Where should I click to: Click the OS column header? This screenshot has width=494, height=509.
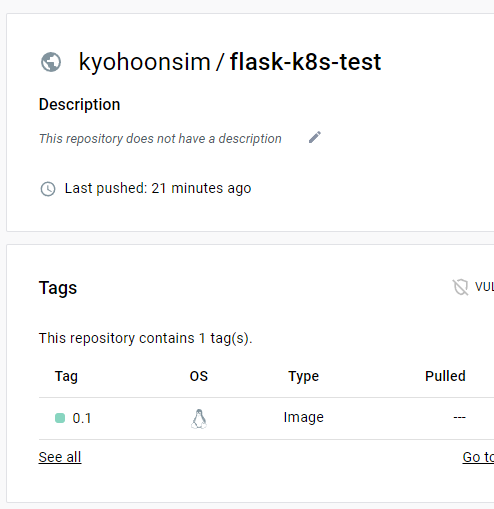coord(199,376)
